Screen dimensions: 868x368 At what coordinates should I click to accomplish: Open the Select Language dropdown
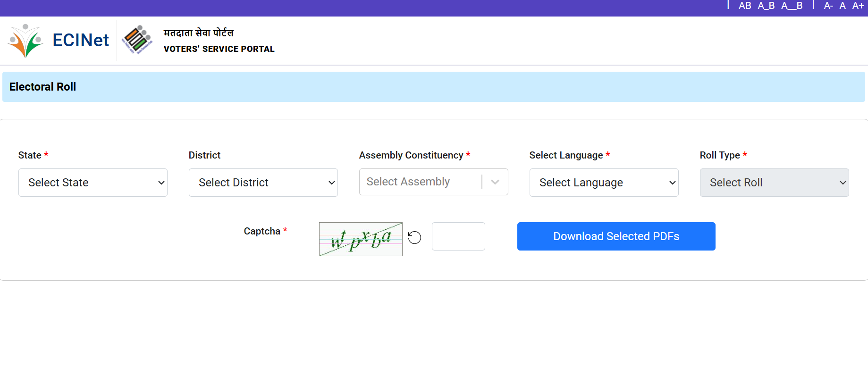604,183
